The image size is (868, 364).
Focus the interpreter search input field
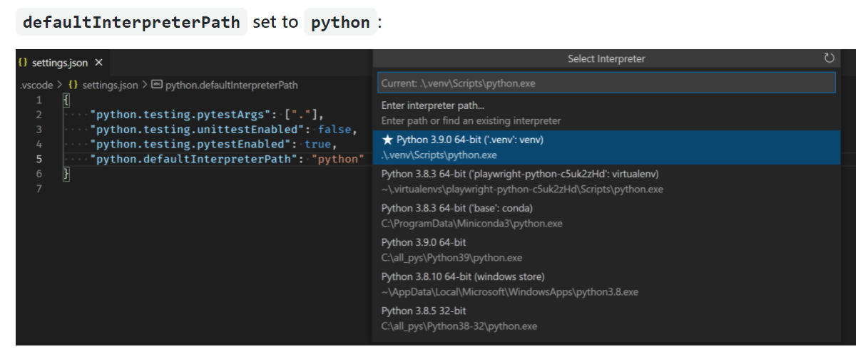click(607, 83)
